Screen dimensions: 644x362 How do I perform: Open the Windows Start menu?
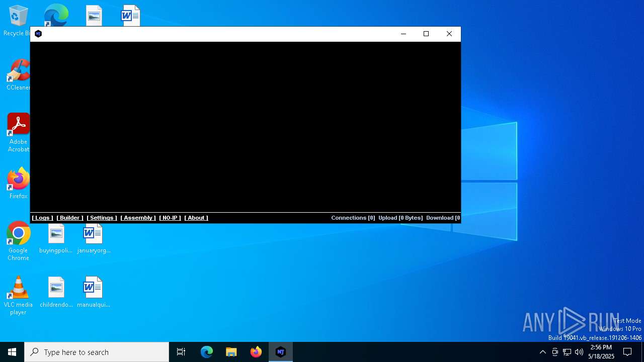[x=12, y=352]
